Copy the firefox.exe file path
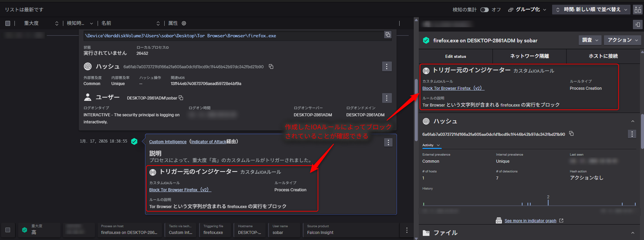This screenshot has height=240, width=644. (x=388, y=35)
